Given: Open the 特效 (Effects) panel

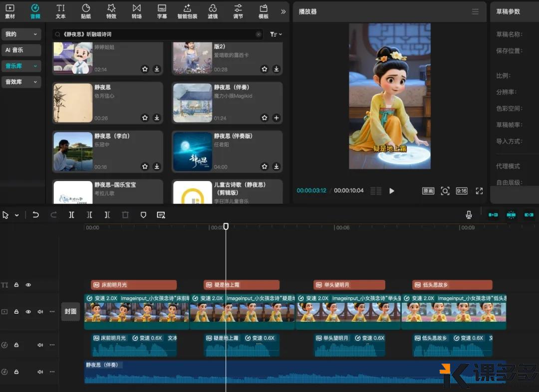Looking at the screenshot, I should point(111,11).
